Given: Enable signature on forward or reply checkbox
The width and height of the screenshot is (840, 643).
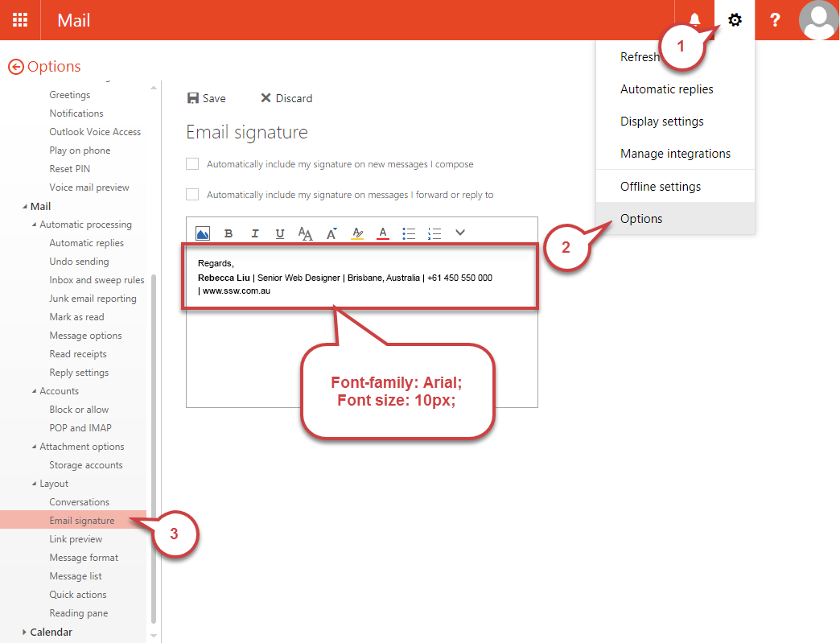Looking at the screenshot, I should pyautogui.click(x=192, y=195).
